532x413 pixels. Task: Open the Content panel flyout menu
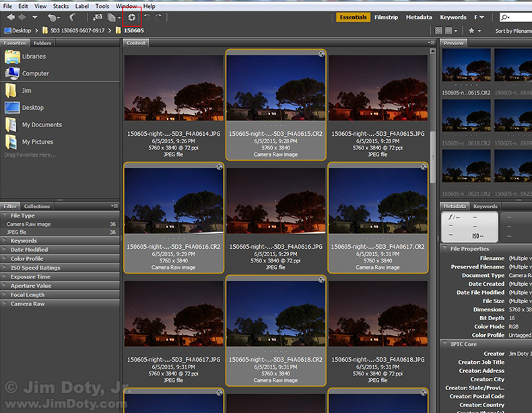(x=431, y=42)
